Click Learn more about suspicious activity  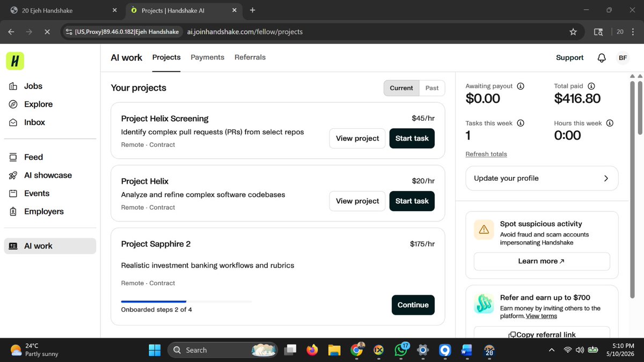click(x=541, y=261)
